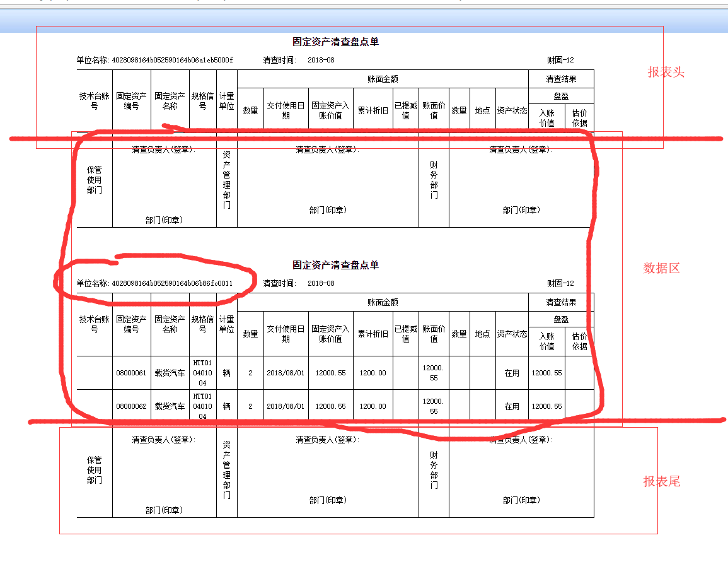This screenshot has height=569, width=728.
Task: Select asset number 08000061 cell
Action: pyautogui.click(x=131, y=373)
